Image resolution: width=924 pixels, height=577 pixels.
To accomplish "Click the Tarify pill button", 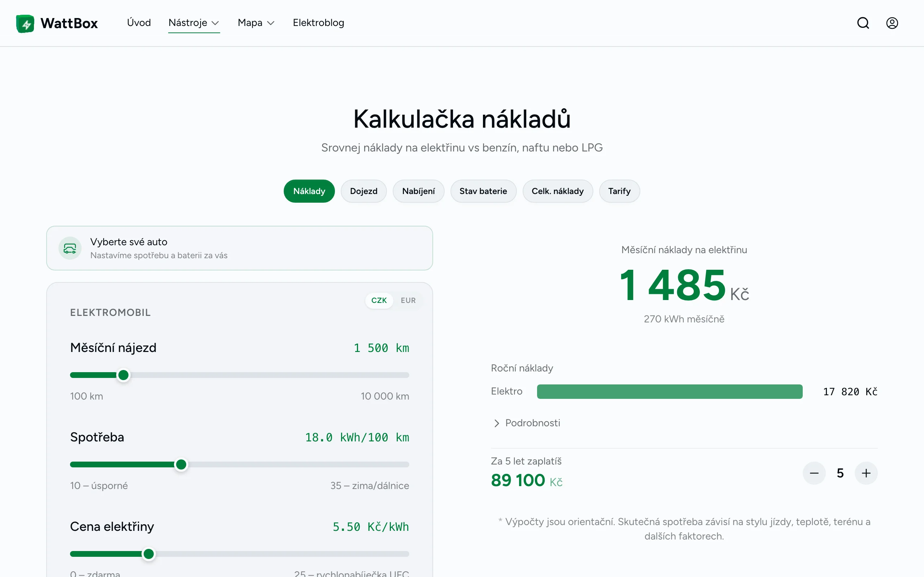I will coord(619,191).
